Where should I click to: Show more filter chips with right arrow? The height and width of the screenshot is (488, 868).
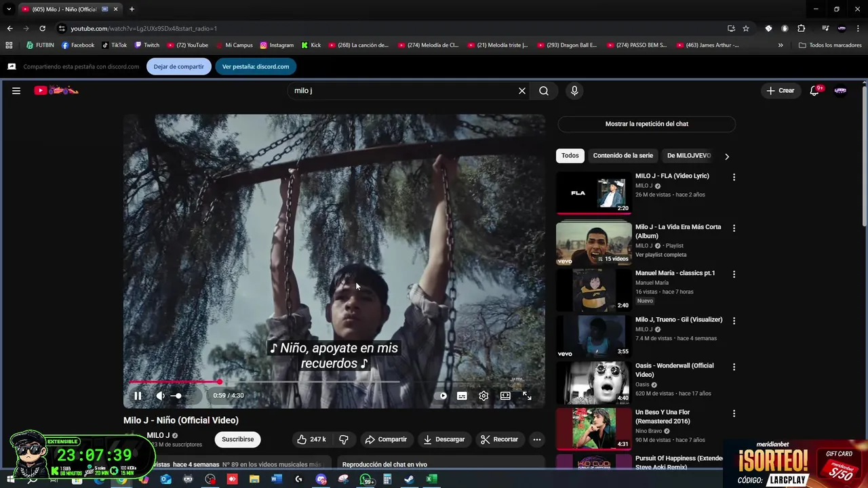tap(727, 157)
